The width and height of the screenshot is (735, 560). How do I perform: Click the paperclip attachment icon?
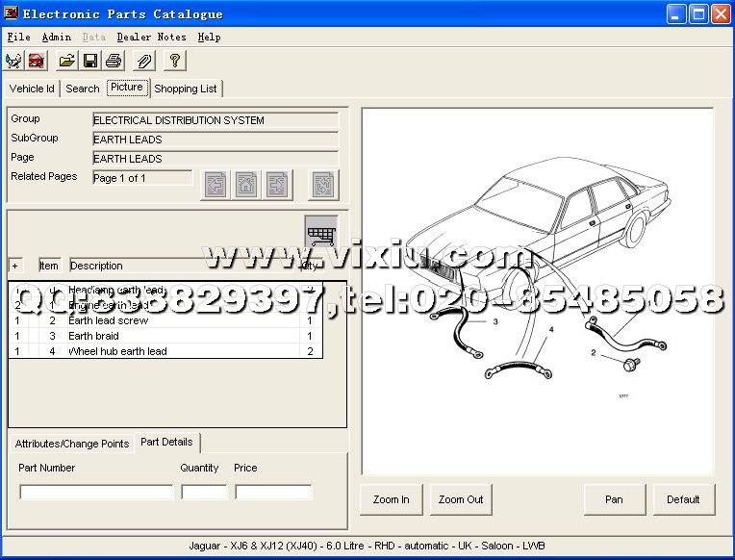(x=143, y=61)
